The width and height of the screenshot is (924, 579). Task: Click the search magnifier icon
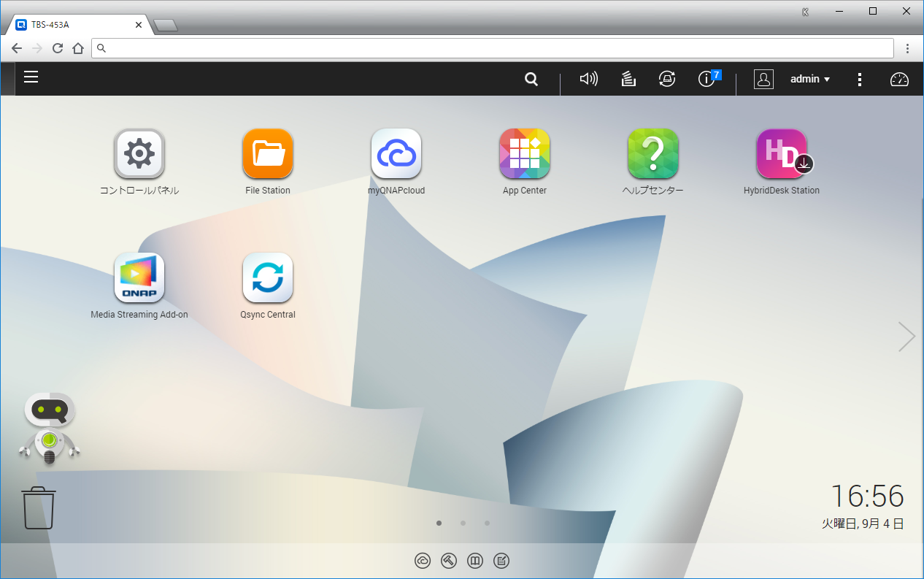531,80
